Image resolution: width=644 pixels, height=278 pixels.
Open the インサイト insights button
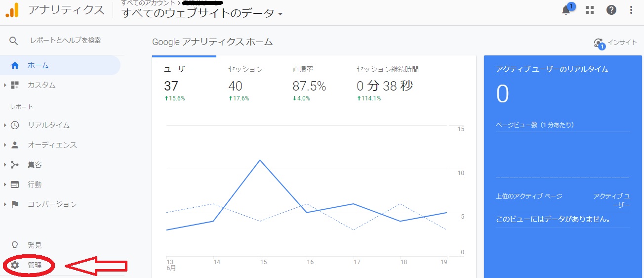click(x=615, y=43)
